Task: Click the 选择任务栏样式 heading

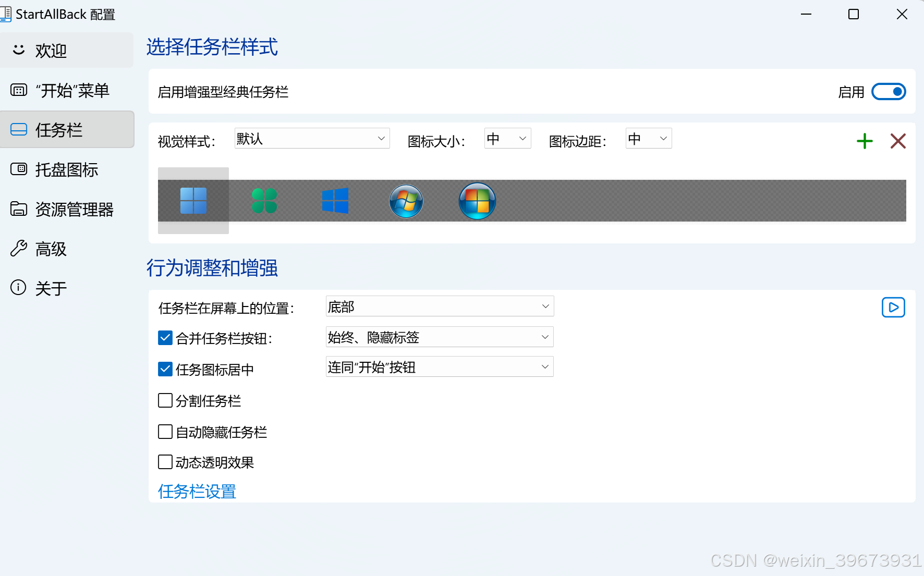Action: 212,47
